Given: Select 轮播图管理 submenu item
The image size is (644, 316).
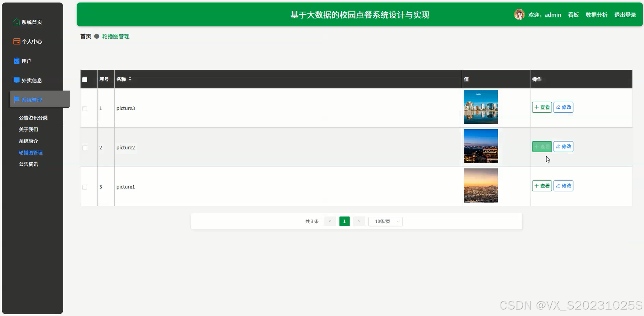Looking at the screenshot, I should [x=31, y=152].
